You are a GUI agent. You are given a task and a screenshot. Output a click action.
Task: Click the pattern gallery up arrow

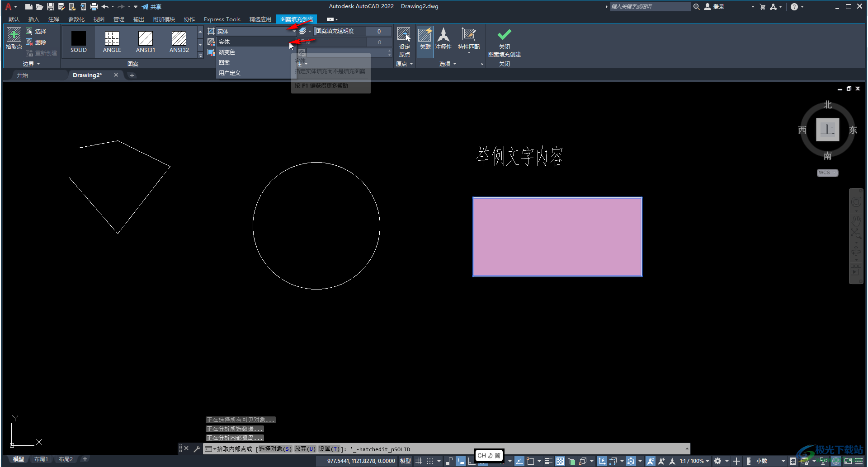coord(200,31)
